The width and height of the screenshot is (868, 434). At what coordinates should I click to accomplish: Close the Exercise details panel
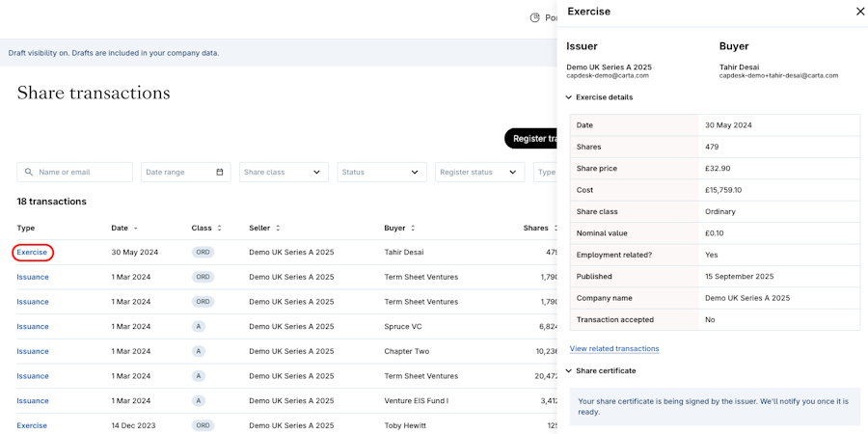(860, 12)
